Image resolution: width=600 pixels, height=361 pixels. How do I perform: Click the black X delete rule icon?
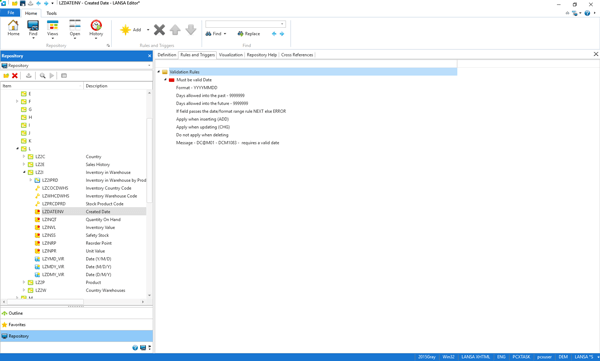pos(160,30)
